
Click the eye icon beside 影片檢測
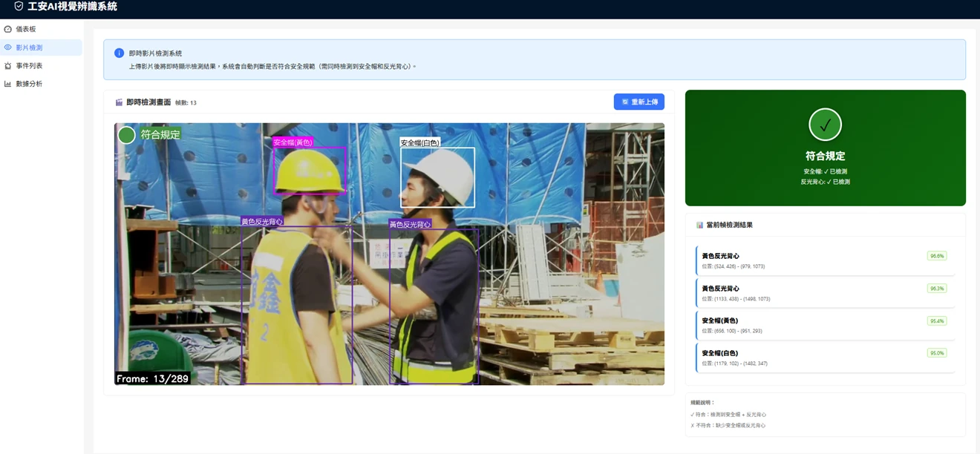pos(8,47)
